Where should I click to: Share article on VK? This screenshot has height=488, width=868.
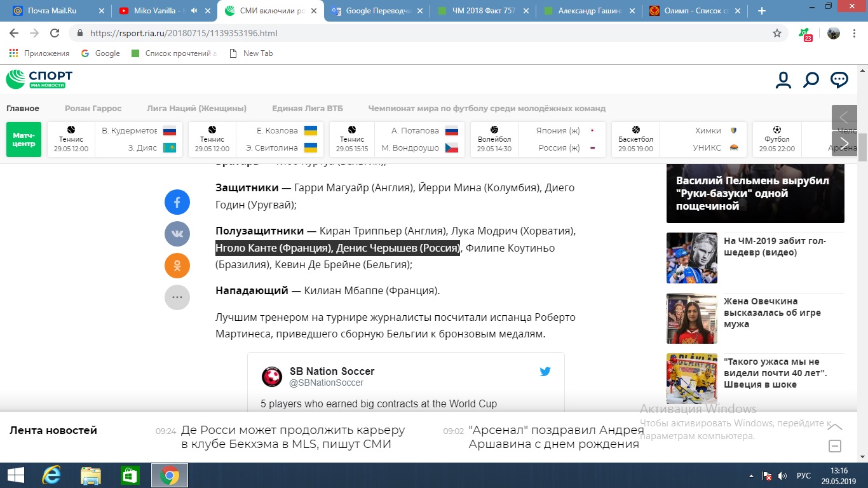point(177,234)
